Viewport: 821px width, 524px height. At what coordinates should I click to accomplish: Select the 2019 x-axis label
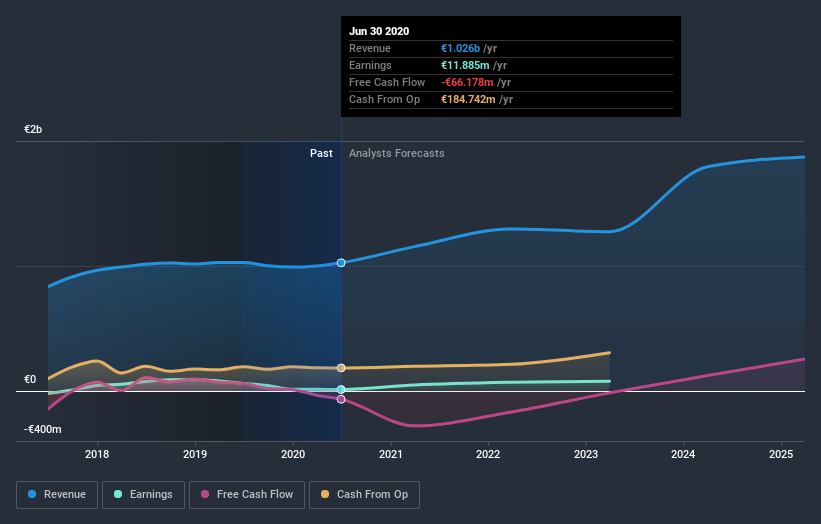click(x=195, y=454)
